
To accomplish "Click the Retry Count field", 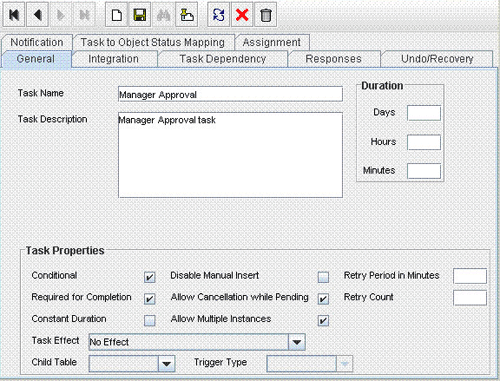I will [470, 298].
